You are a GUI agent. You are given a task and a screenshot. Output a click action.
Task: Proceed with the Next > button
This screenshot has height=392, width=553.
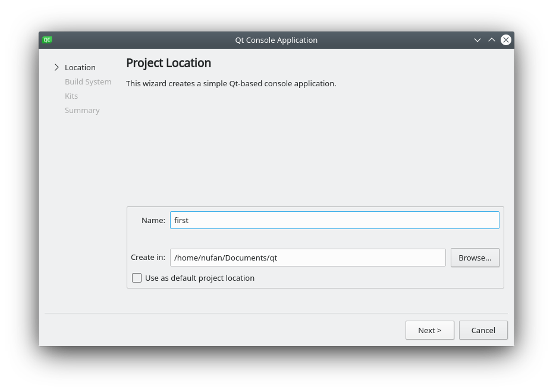[429, 330]
